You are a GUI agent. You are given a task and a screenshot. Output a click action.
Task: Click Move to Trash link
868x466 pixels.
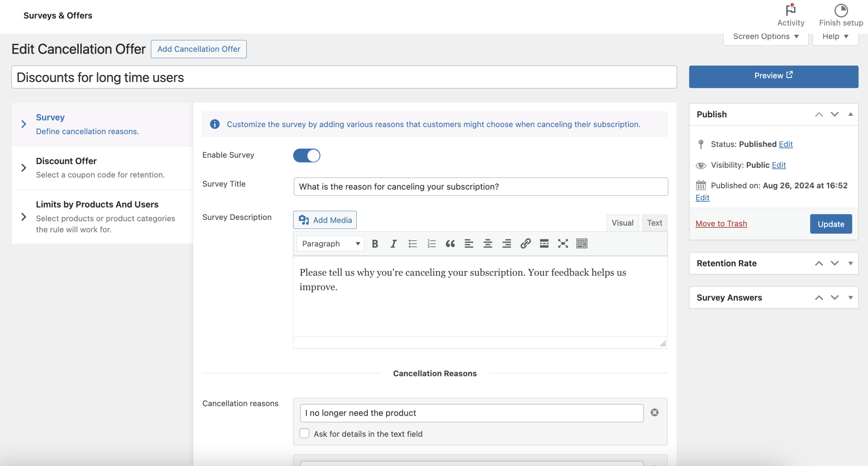(721, 224)
